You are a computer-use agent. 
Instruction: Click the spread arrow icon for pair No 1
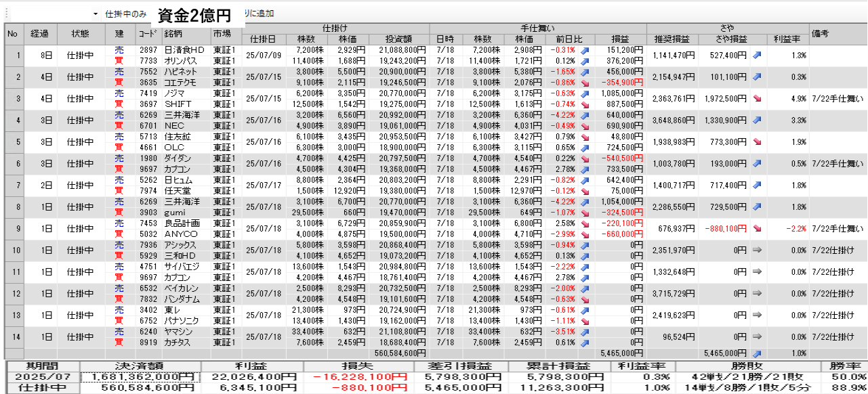click(757, 55)
